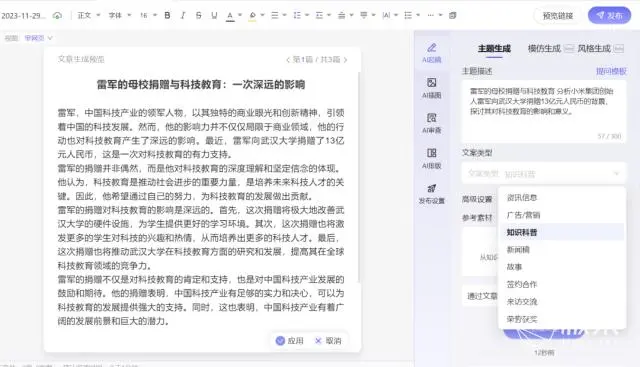Open the 视图 view mode dropdown

pyautogui.click(x=38, y=38)
